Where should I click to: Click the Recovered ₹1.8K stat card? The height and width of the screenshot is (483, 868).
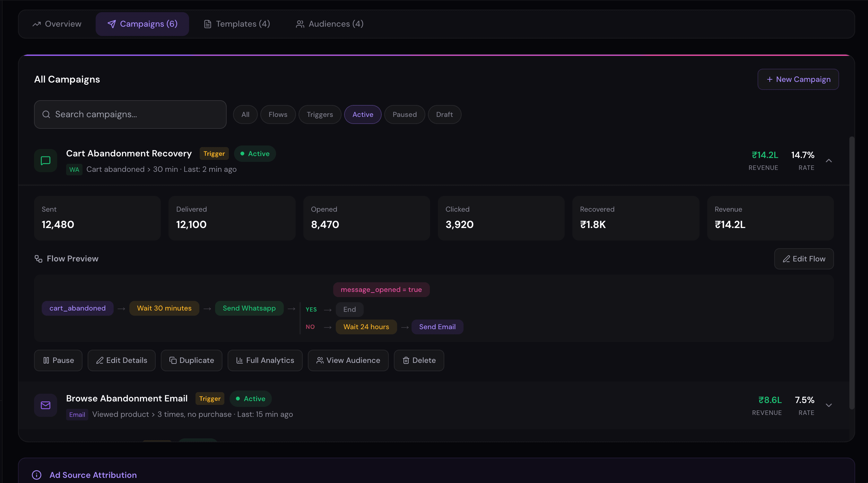coord(636,218)
